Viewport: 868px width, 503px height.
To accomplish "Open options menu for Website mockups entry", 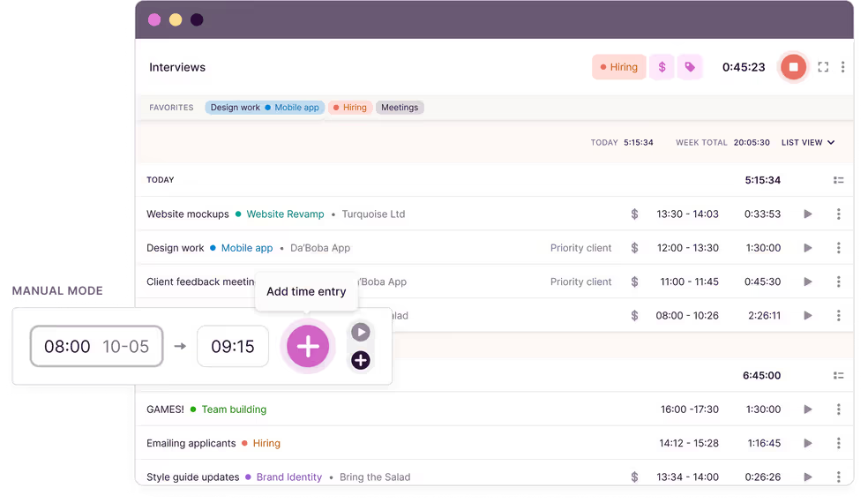I will (x=838, y=214).
